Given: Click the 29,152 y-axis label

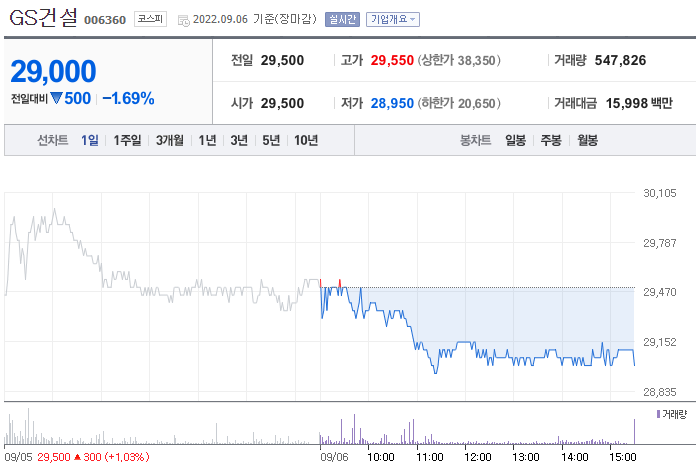Looking at the screenshot, I should pos(660,342).
